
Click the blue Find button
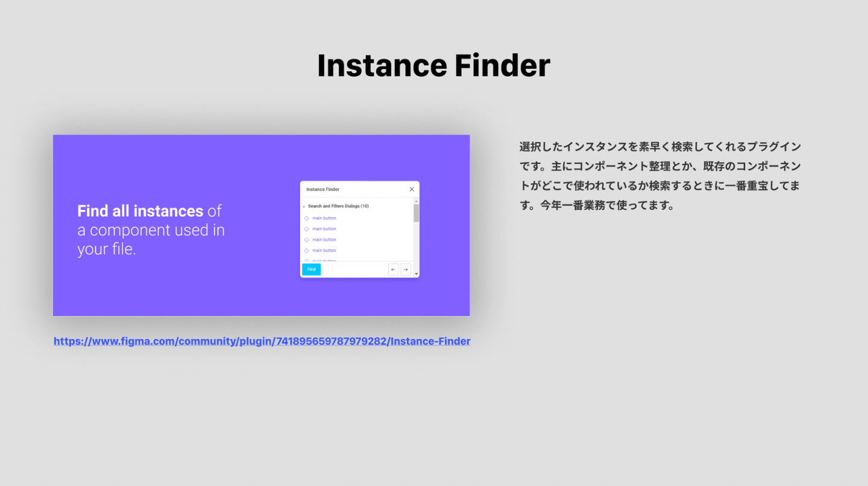pos(311,270)
